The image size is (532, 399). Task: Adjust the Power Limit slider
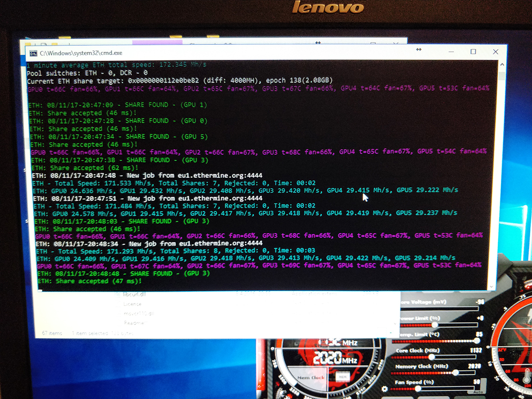click(434, 325)
